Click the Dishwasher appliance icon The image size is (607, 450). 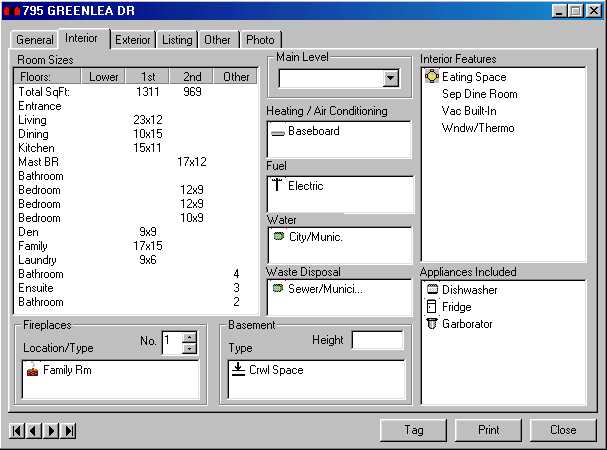(431, 290)
